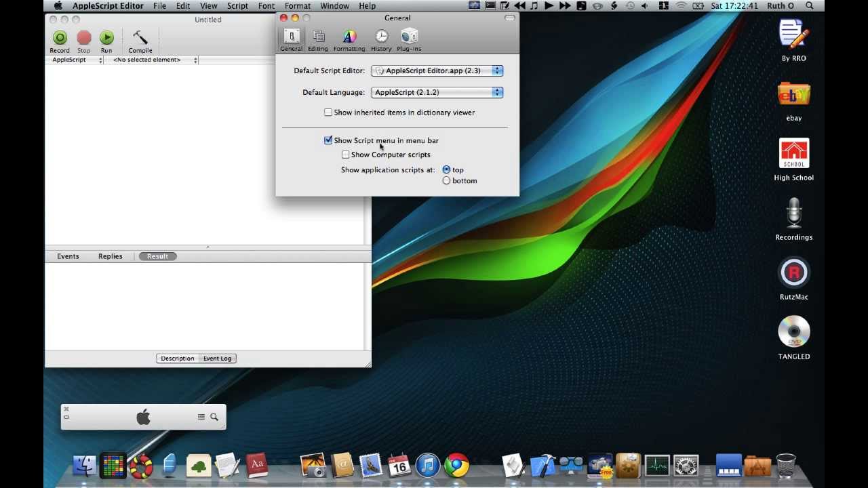This screenshot has height=488, width=868.
Task: Open the Window menu
Action: 335,6
